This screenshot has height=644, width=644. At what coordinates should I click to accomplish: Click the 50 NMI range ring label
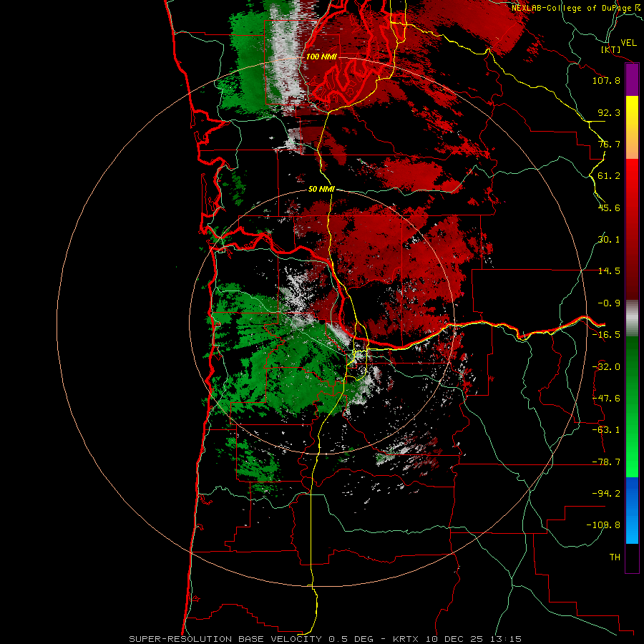(x=321, y=189)
